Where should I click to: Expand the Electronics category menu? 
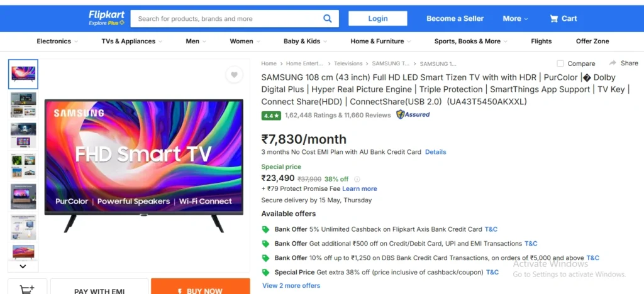57,41
